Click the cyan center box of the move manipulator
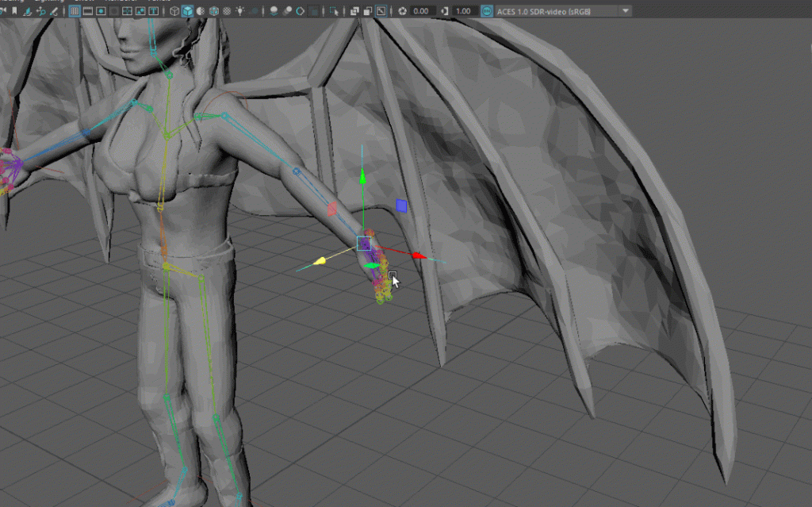Image resolution: width=812 pixels, height=507 pixels. click(x=363, y=243)
